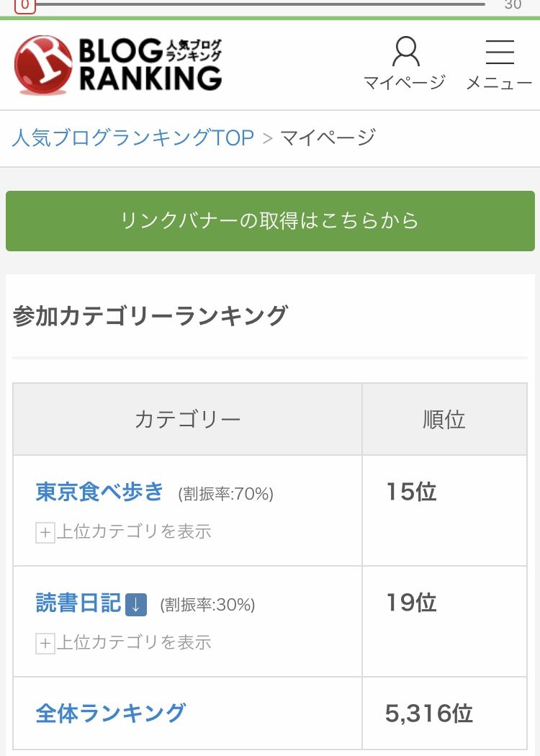Click the progress bar at top

[259, 4]
